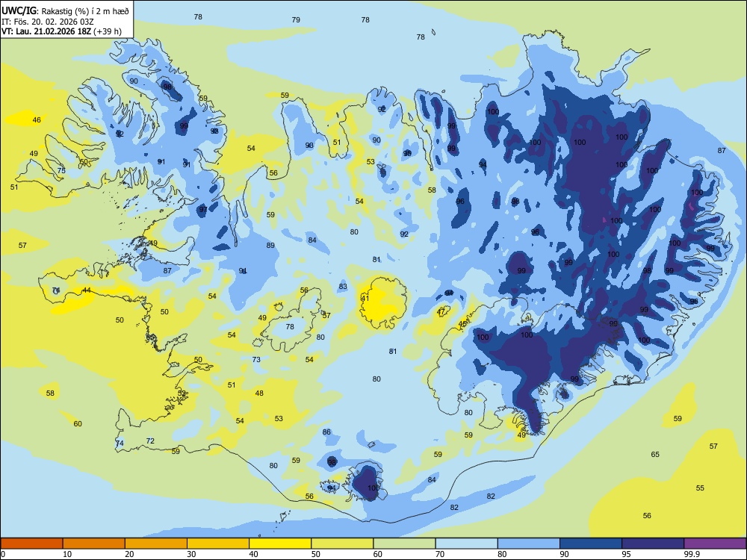Viewport: 747px width, 560px height.
Task: Click the legend tick label 40
Action: (253, 554)
